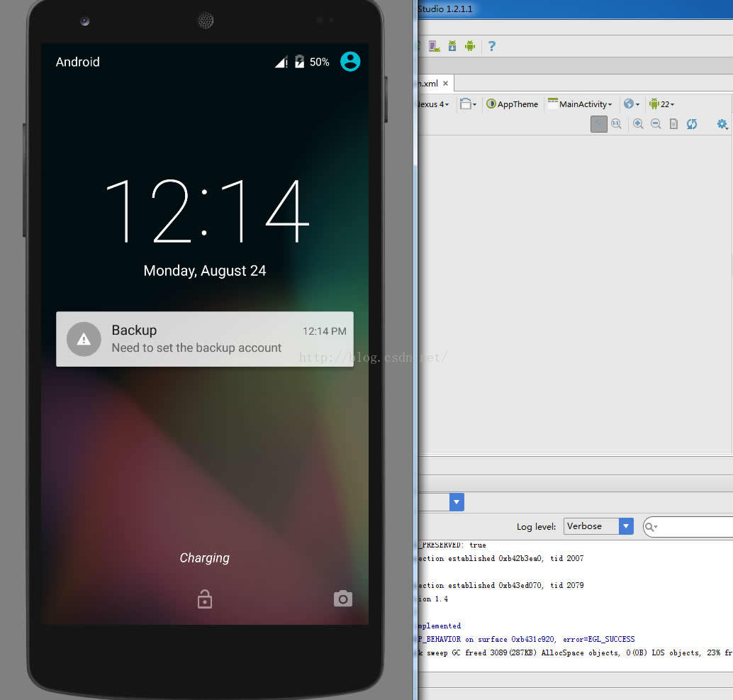Select log line with tid 2079
Image resolution: width=733 pixels, height=700 pixels.
point(500,585)
